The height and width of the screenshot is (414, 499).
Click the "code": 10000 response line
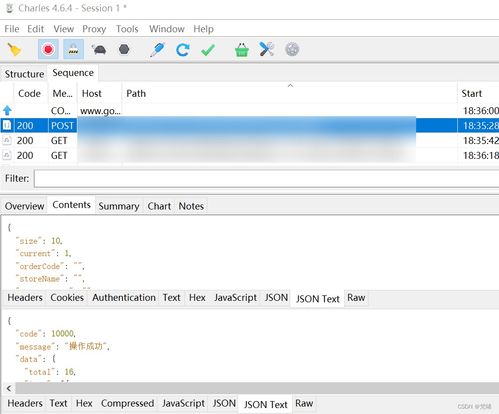pos(47,334)
